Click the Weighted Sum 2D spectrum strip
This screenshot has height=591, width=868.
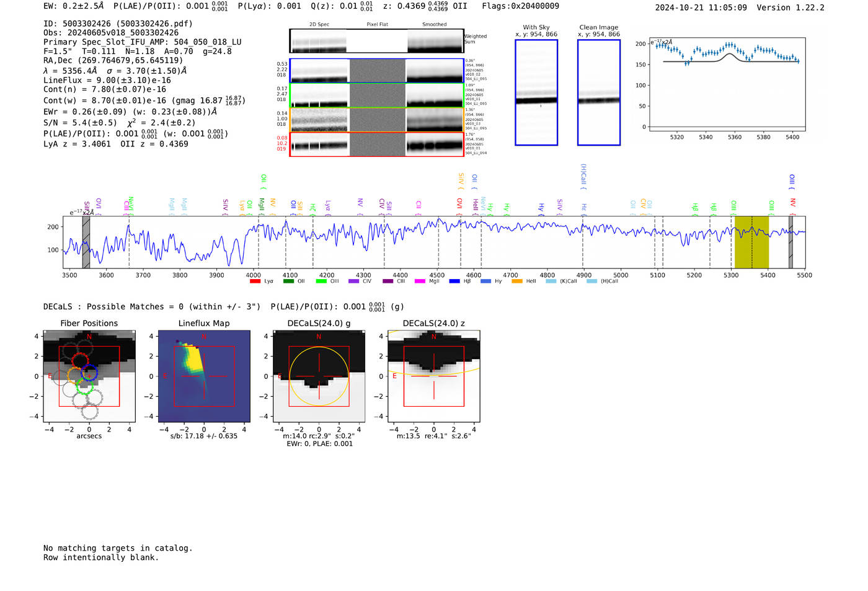click(376, 41)
